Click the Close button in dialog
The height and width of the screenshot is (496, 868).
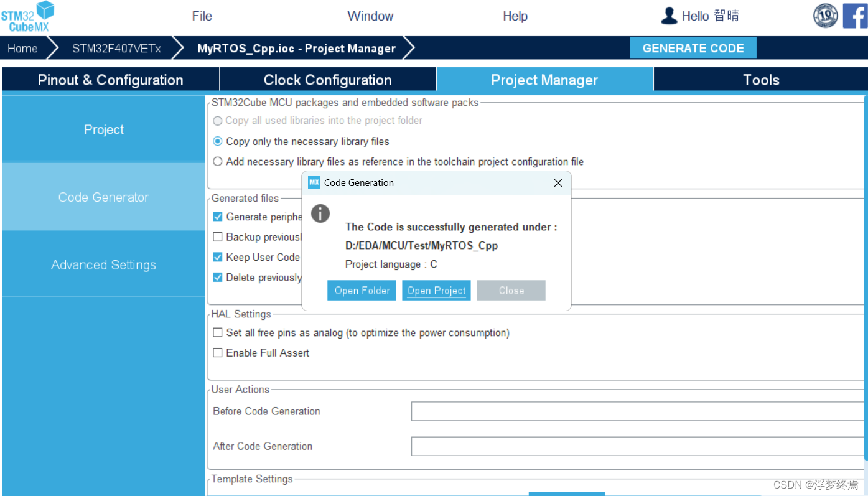pos(511,291)
